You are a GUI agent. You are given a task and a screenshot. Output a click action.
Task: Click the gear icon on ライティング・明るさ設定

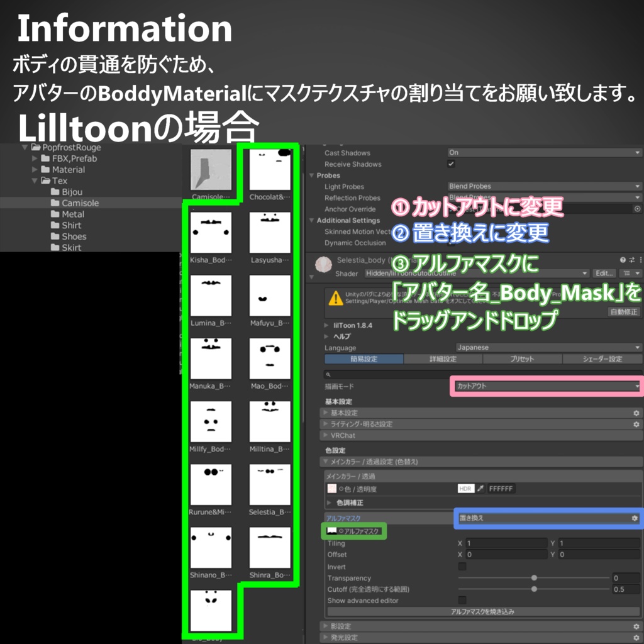pos(635,424)
